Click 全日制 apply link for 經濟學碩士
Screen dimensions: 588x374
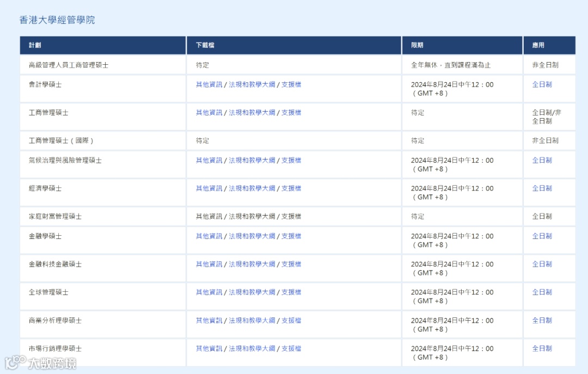[542, 188]
